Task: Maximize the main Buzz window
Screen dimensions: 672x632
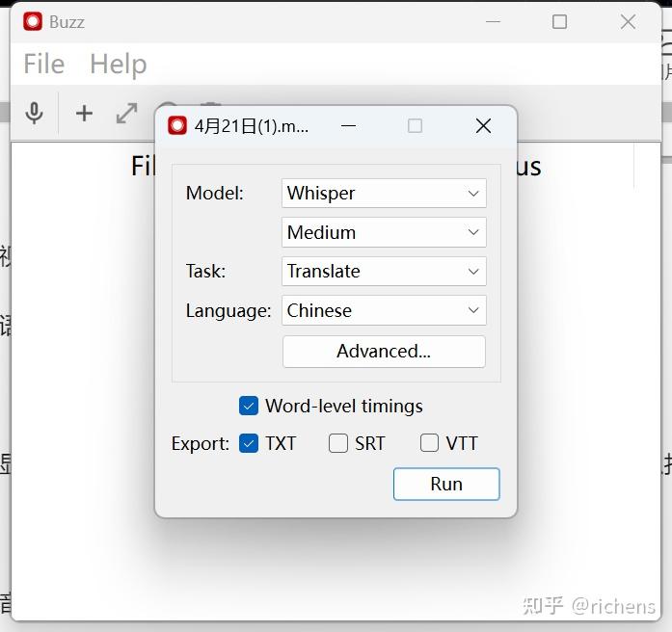Action: click(x=559, y=21)
